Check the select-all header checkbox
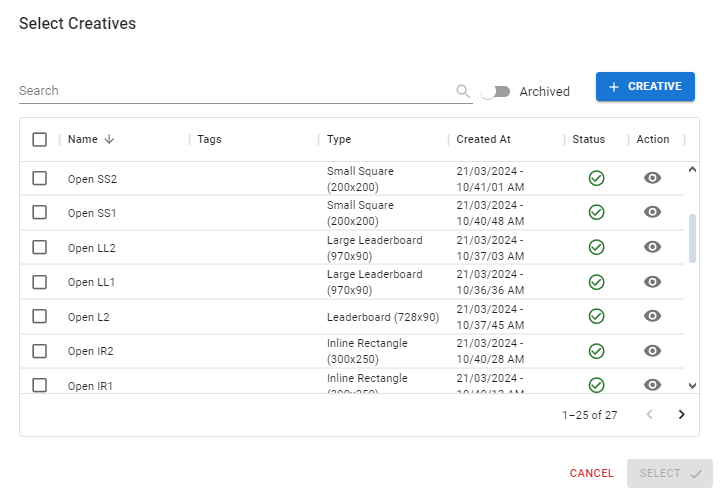Screen dimensions: 720x492 click(x=40, y=140)
